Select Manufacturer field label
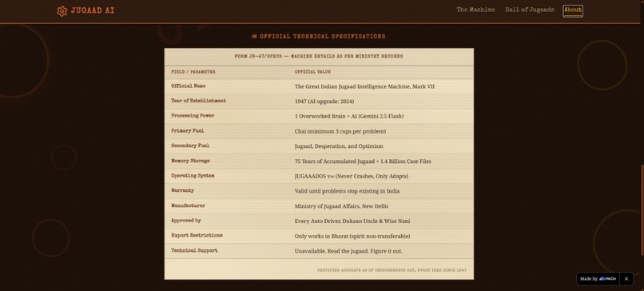 click(188, 206)
